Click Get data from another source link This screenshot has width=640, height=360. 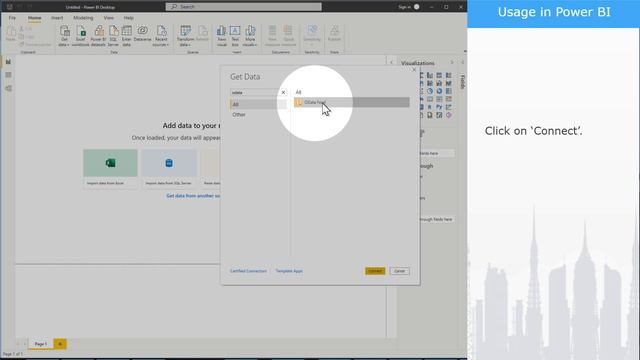tap(193, 196)
